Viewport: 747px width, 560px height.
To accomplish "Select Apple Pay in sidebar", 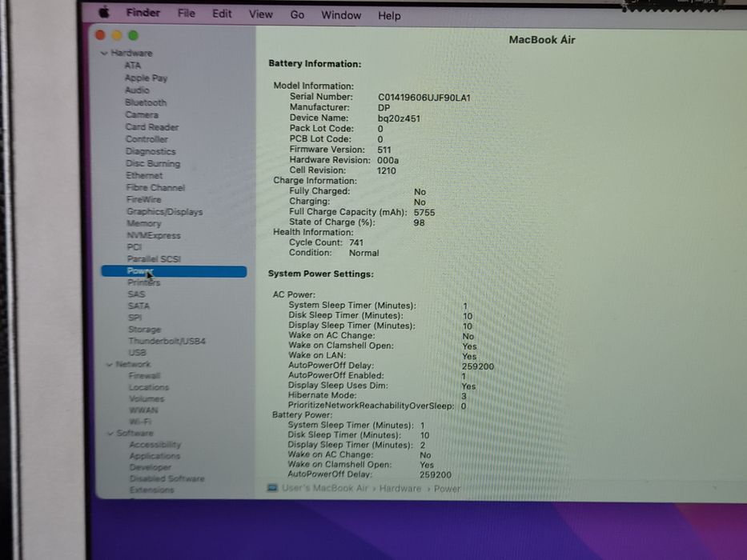I will 147,78.
